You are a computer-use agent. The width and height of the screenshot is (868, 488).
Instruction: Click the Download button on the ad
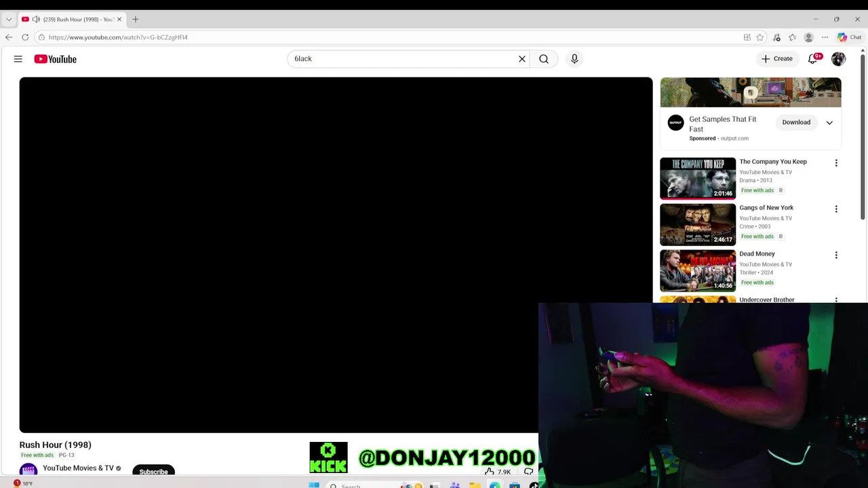click(796, 123)
